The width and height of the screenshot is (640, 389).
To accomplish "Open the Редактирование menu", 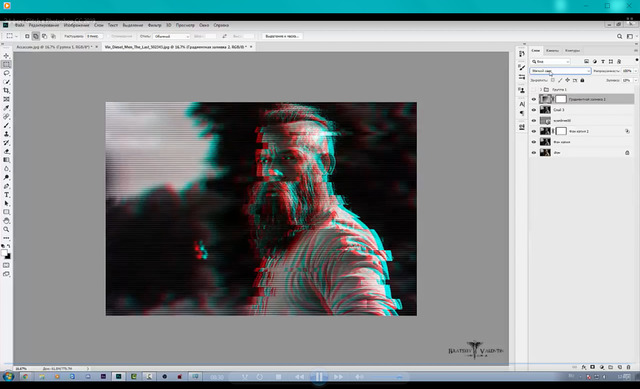I will (x=44, y=25).
